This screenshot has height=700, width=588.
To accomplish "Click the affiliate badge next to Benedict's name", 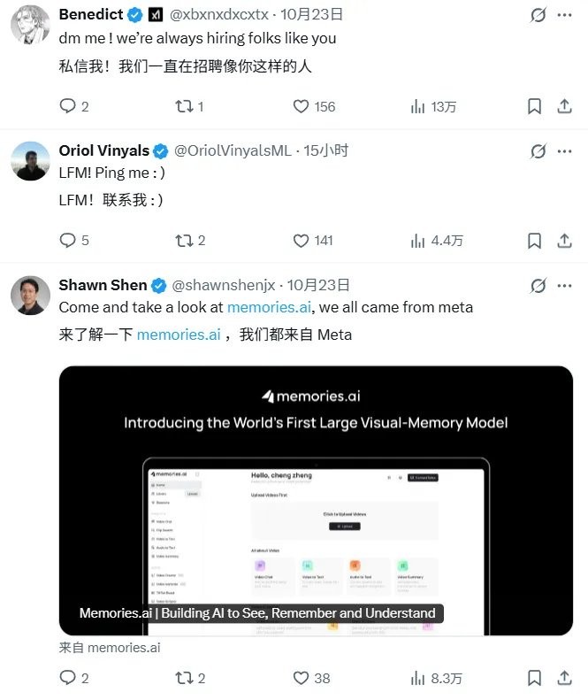I will 155,15.
